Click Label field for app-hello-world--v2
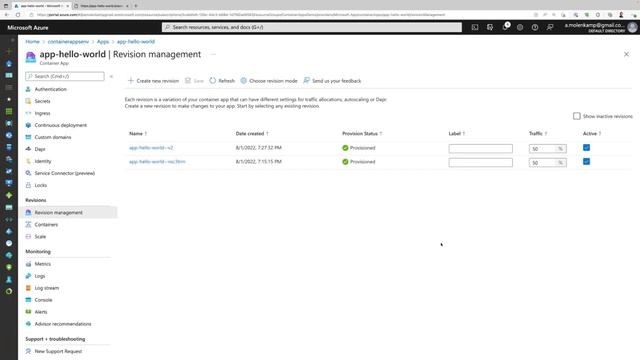This screenshot has width=640, height=360. 480,149
